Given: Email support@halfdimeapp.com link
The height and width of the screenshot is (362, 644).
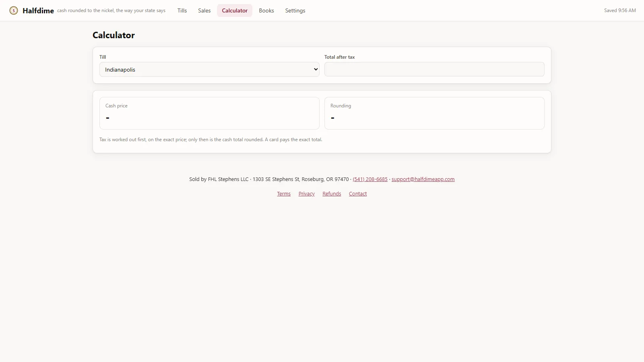Looking at the screenshot, I should click(x=423, y=179).
